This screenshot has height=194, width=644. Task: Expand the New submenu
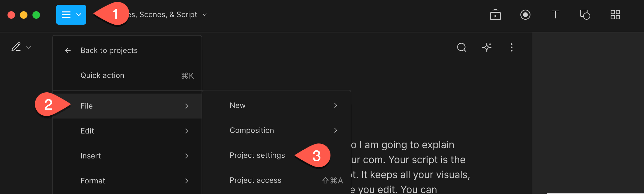[276, 105]
